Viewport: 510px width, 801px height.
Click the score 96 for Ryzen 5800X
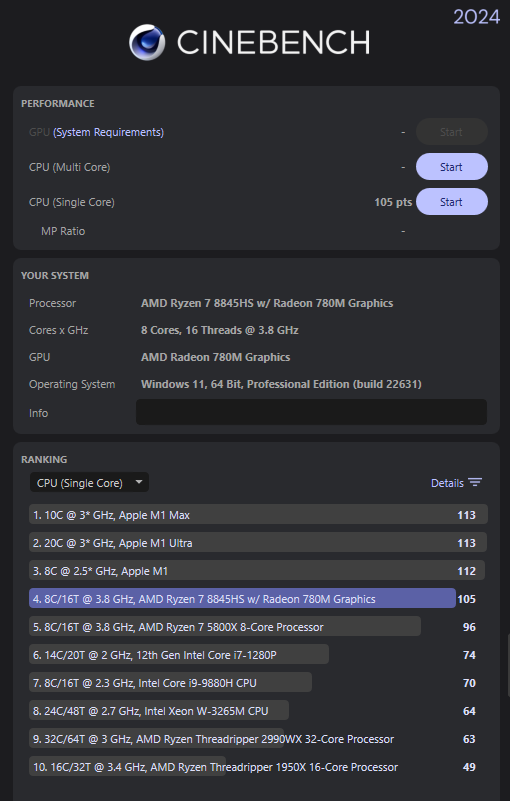469,627
